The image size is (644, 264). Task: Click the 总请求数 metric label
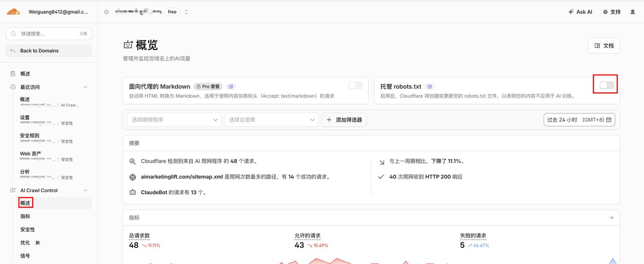139,235
